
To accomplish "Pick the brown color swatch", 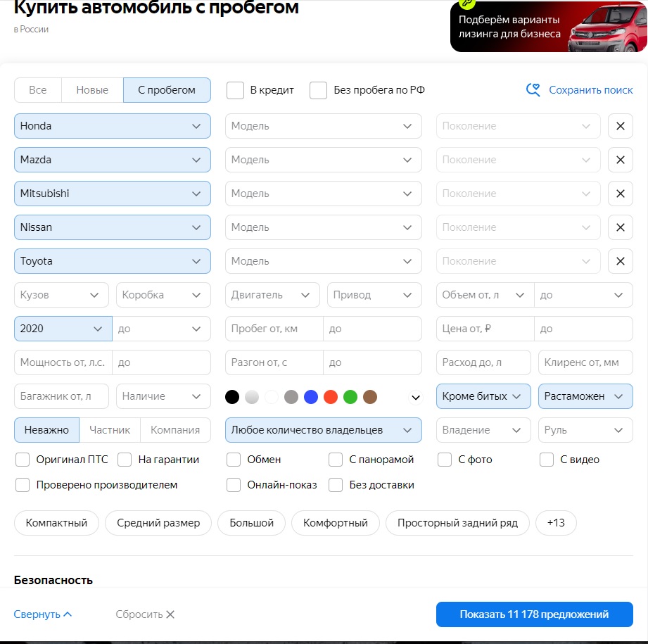I will click(370, 397).
